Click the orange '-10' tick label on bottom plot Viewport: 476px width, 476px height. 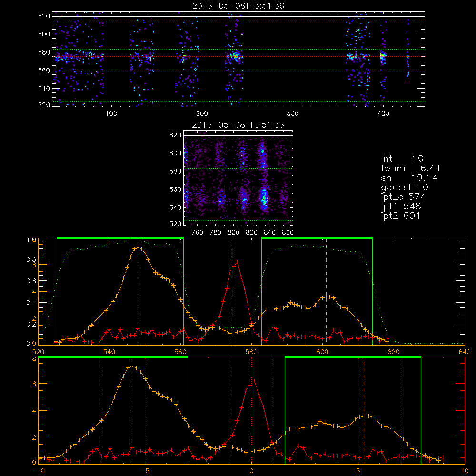coord(38,471)
